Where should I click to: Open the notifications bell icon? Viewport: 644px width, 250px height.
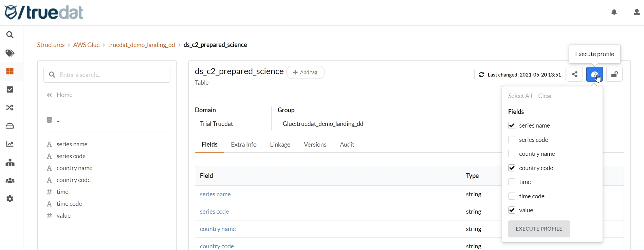pyautogui.click(x=614, y=13)
